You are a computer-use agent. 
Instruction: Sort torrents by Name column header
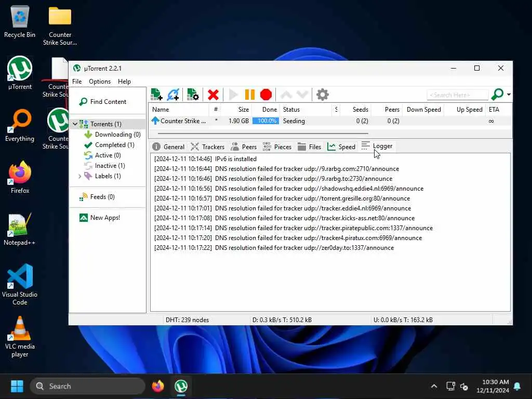tap(179, 109)
